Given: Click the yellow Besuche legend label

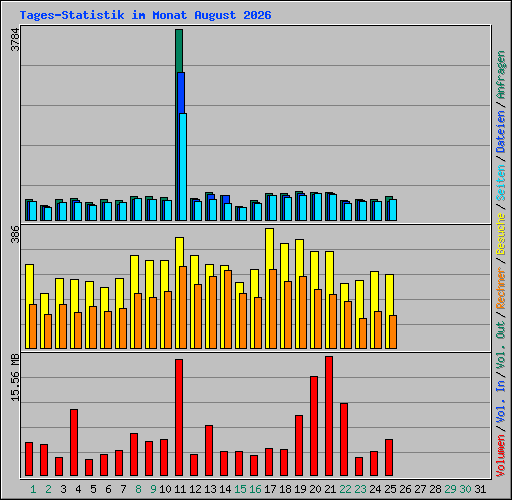Looking at the screenshot, I should (x=501, y=234).
